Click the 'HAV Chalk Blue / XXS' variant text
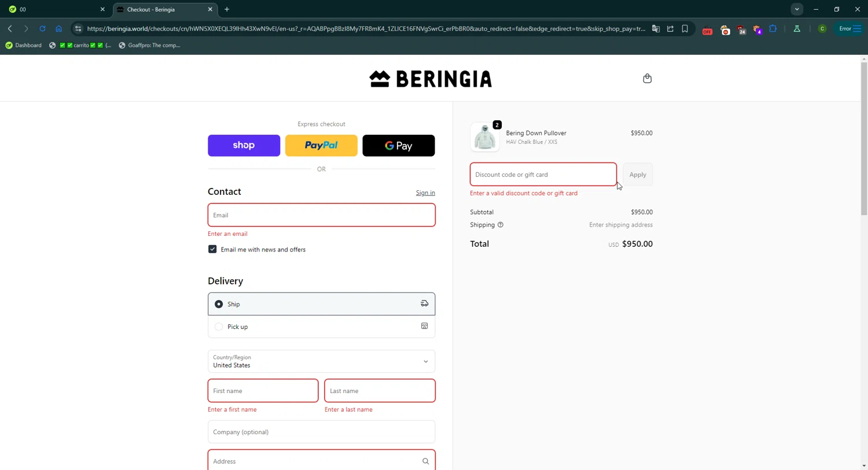868x470 pixels. 531,142
